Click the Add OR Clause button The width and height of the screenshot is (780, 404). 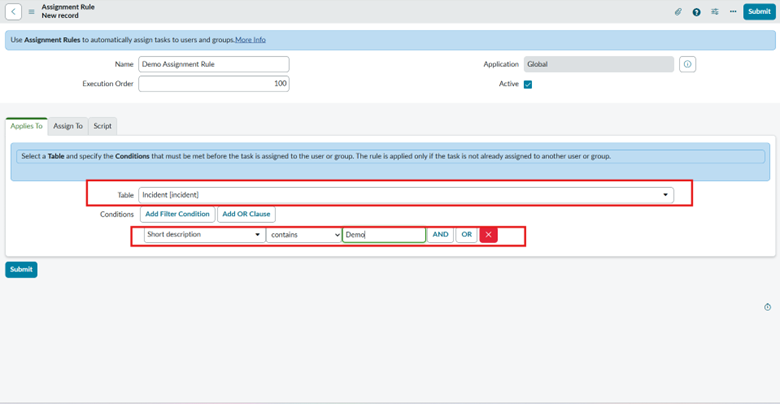246,214
